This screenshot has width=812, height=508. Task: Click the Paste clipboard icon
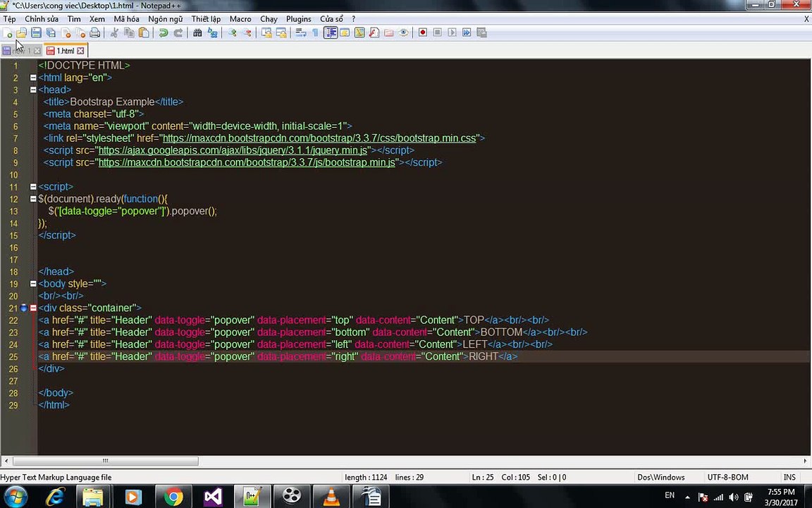[144, 32]
